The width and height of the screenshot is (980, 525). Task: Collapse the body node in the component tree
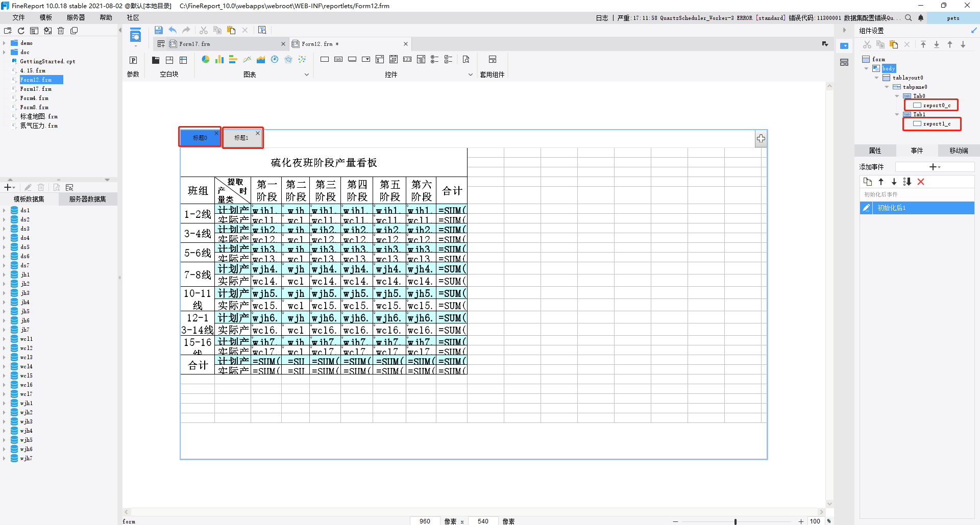click(x=866, y=68)
